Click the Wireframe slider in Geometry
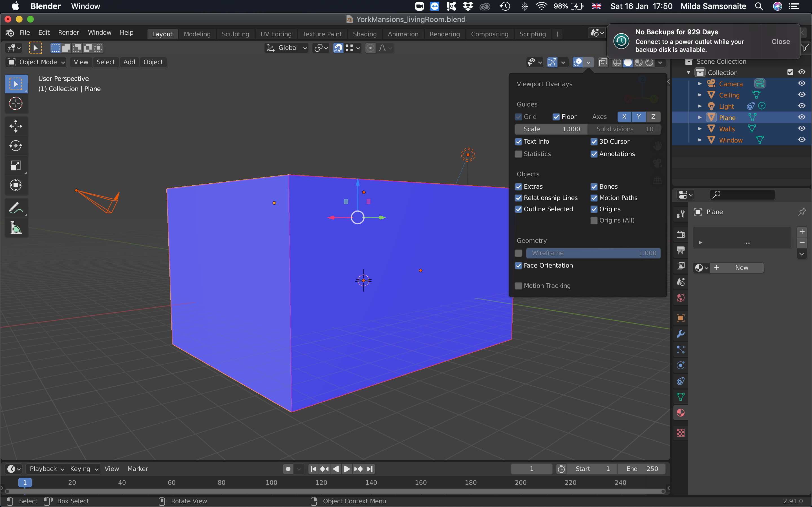 pyautogui.click(x=593, y=253)
